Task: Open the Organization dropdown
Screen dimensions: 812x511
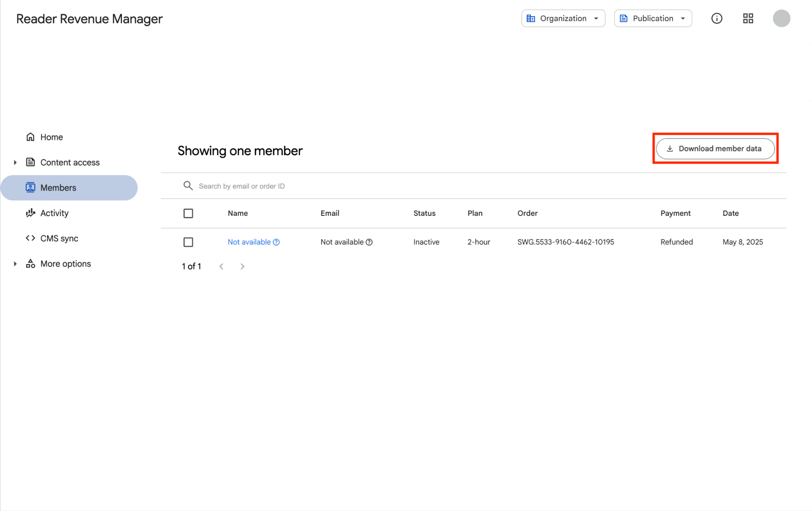Action: tap(563, 18)
